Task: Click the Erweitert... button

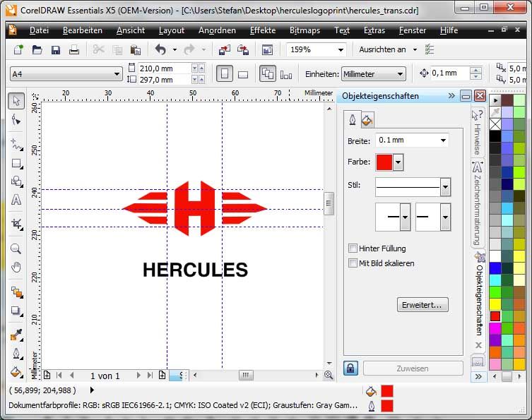Action: pyautogui.click(x=422, y=305)
